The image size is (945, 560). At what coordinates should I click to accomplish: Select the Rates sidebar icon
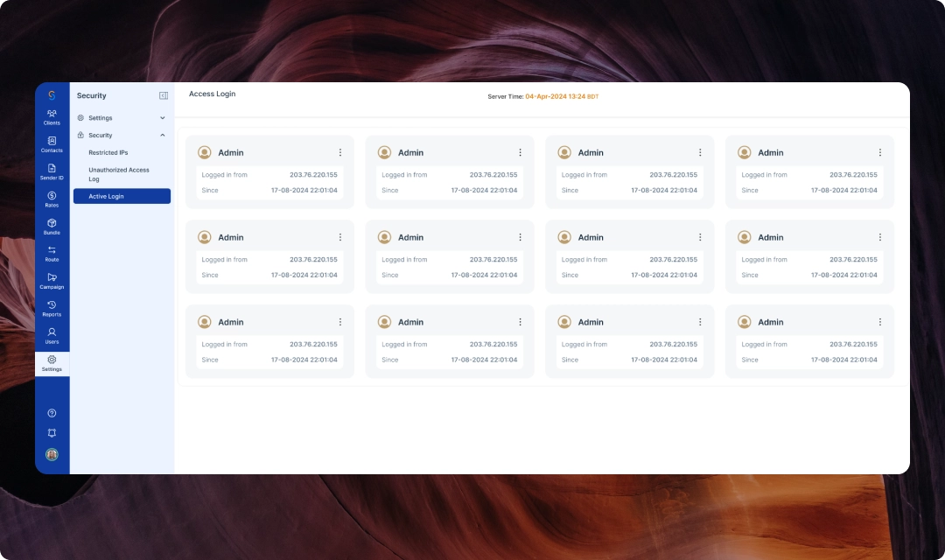(52, 199)
